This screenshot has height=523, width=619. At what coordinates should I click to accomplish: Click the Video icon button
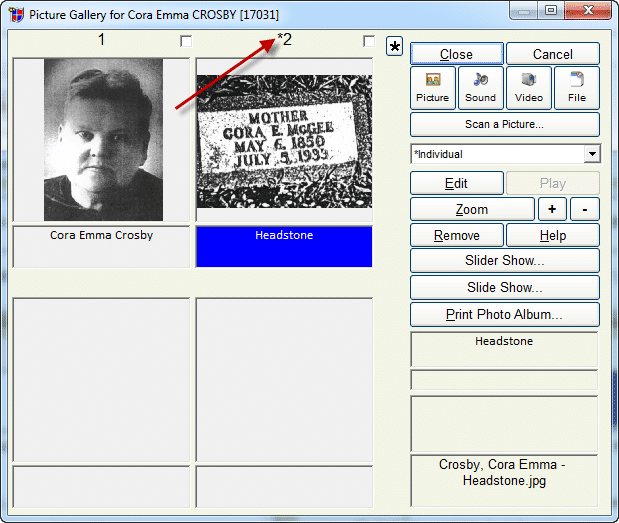coord(528,88)
